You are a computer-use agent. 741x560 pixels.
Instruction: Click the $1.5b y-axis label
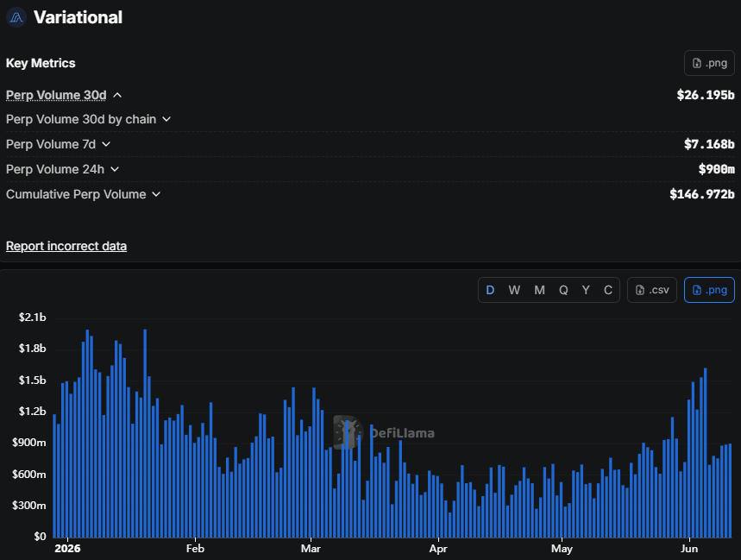(32, 380)
